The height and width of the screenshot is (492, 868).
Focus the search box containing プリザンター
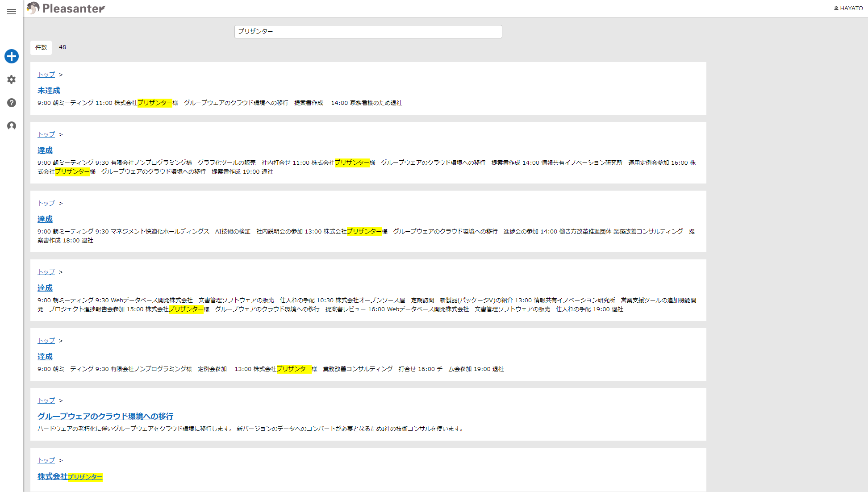(x=368, y=32)
